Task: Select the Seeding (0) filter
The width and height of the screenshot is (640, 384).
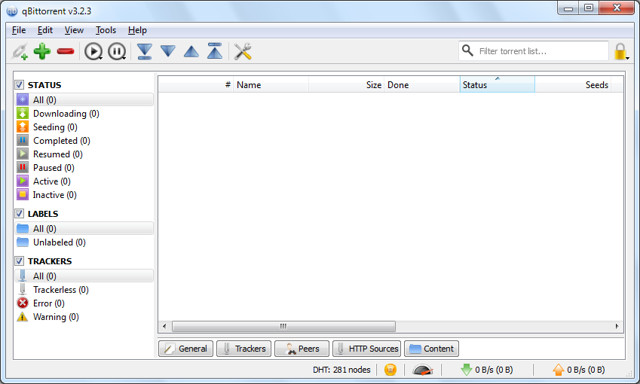Action: tap(84, 127)
